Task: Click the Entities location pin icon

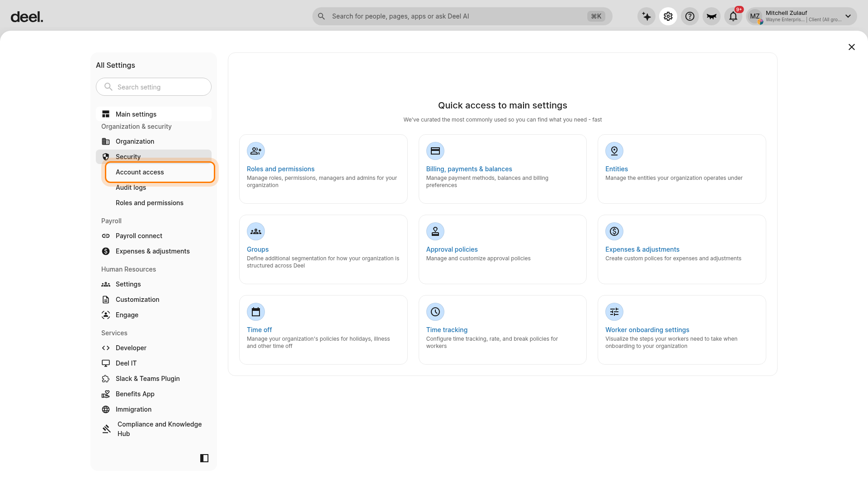Action: pos(614,151)
